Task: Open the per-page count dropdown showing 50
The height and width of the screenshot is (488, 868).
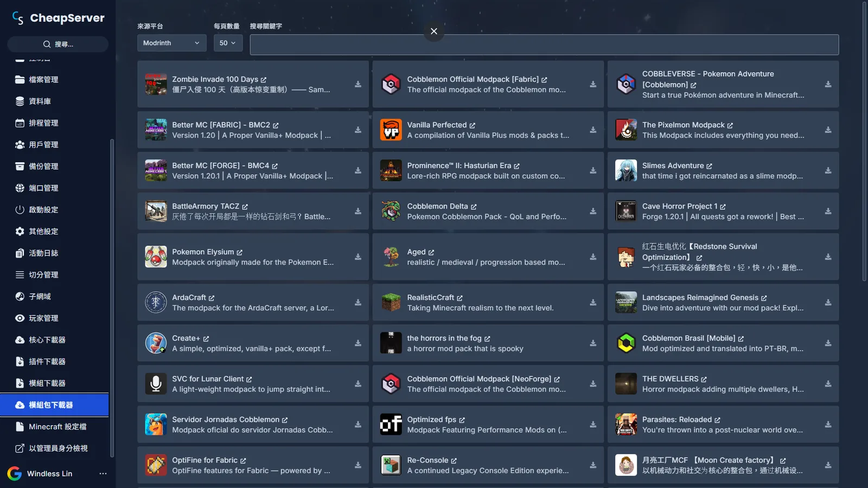Action: pyautogui.click(x=228, y=43)
